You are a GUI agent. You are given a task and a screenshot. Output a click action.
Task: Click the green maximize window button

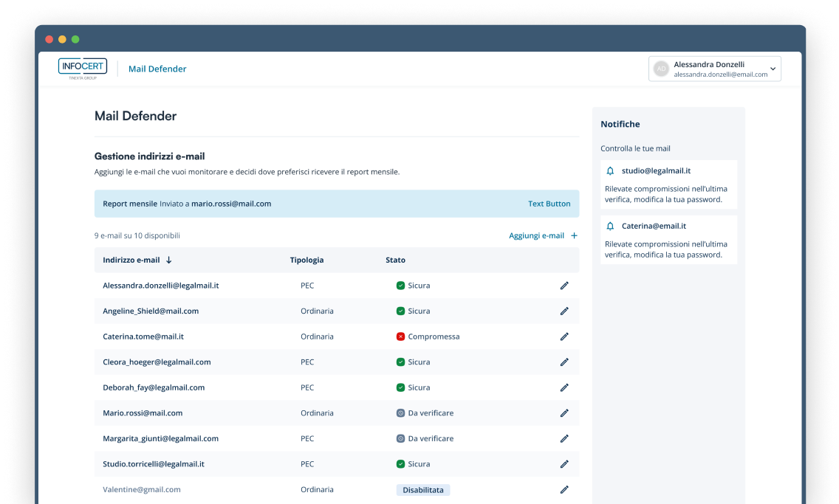click(x=75, y=39)
